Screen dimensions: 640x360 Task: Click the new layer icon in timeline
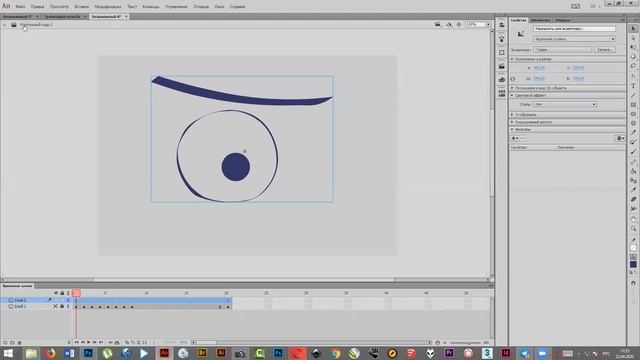tap(5, 342)
